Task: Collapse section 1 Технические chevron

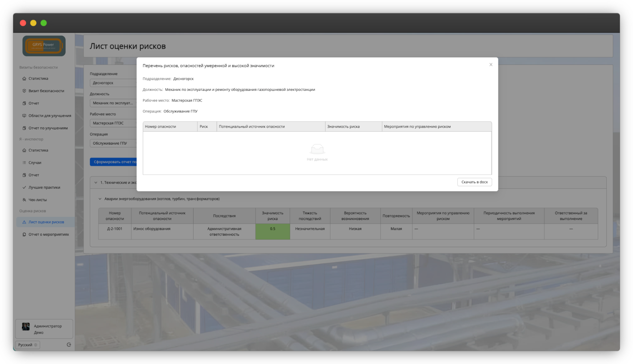Action: click(x=96, y=183)
